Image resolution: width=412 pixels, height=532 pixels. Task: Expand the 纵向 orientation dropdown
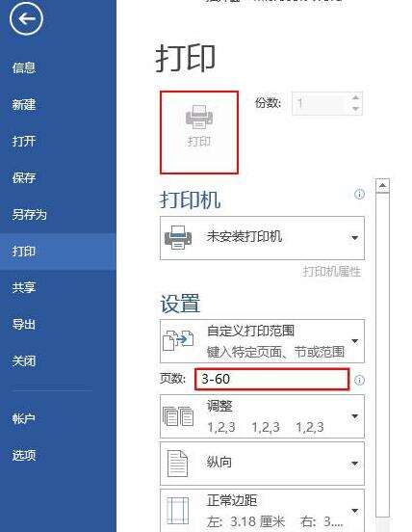point(354,464)
